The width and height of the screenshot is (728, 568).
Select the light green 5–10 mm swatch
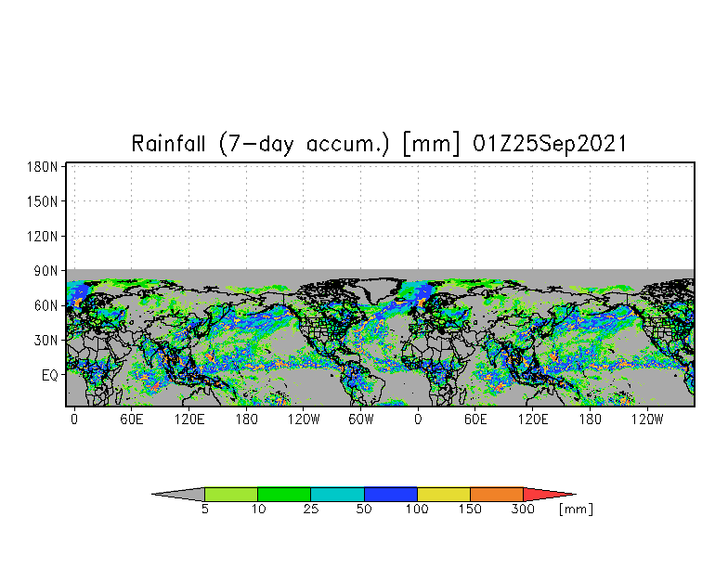click(x=231, y=494)
